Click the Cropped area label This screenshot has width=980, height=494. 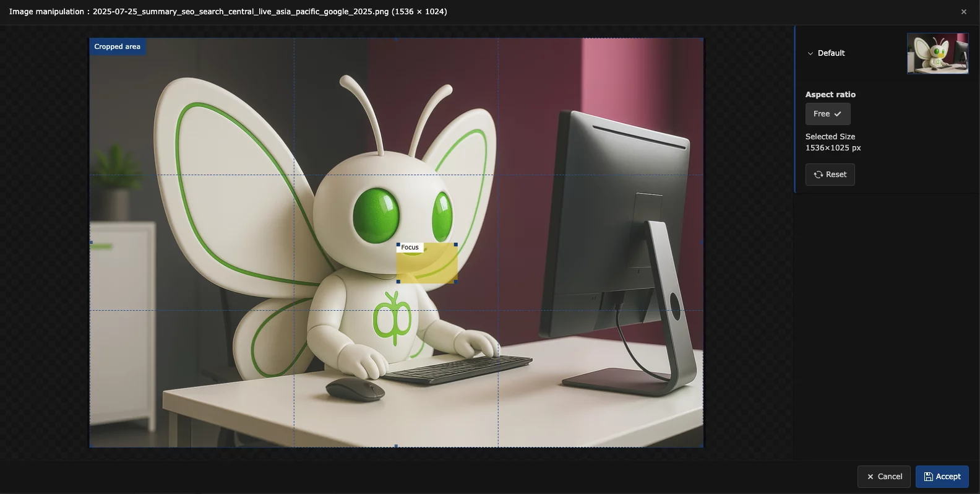tap(117, 47)
